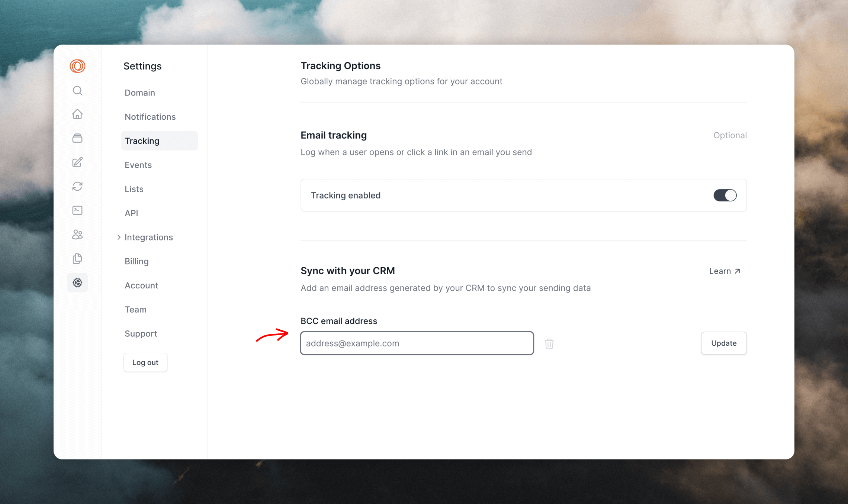This screenshot has height=504, width=848.
Task: Open the Domain settings page
Action: 140,93
